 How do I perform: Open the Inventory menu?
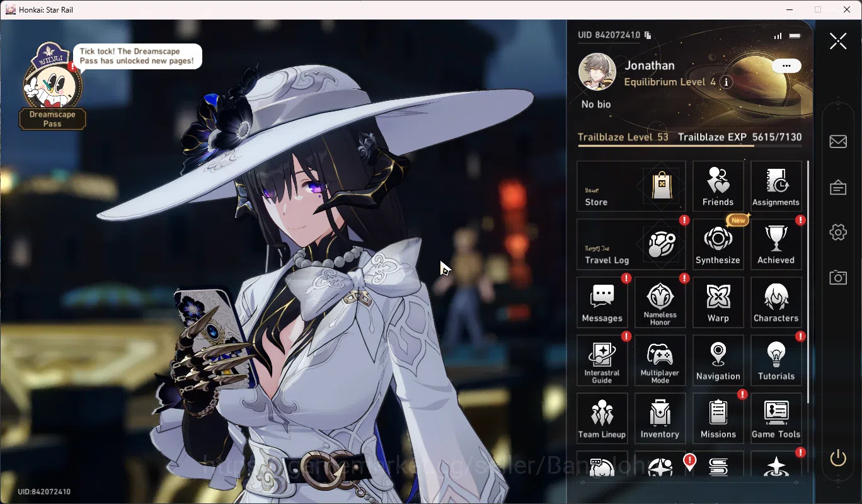coord(660,418)
